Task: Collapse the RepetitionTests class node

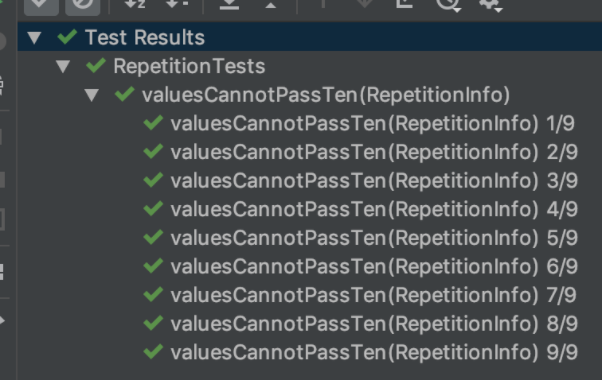Action: click(x=63, y=66)
